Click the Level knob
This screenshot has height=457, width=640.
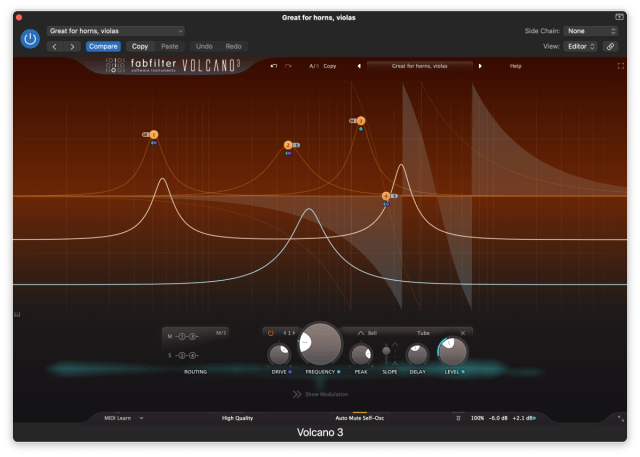click(x=452, y=352)
